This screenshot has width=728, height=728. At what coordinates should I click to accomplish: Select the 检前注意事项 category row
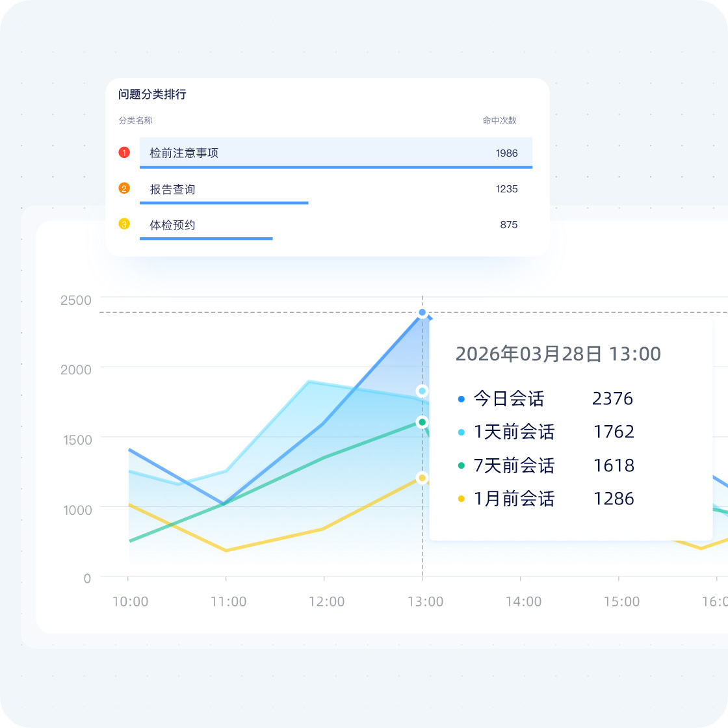click(335, 153)
